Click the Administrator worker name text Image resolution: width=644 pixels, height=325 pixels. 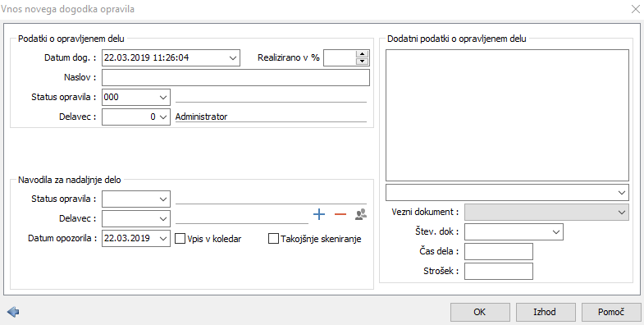[201, 117]
